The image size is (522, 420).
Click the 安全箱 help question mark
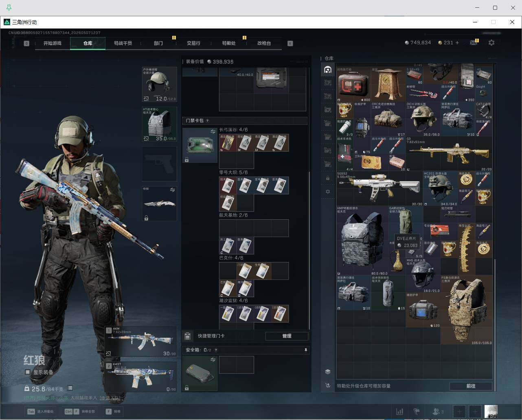coord(216,350)
